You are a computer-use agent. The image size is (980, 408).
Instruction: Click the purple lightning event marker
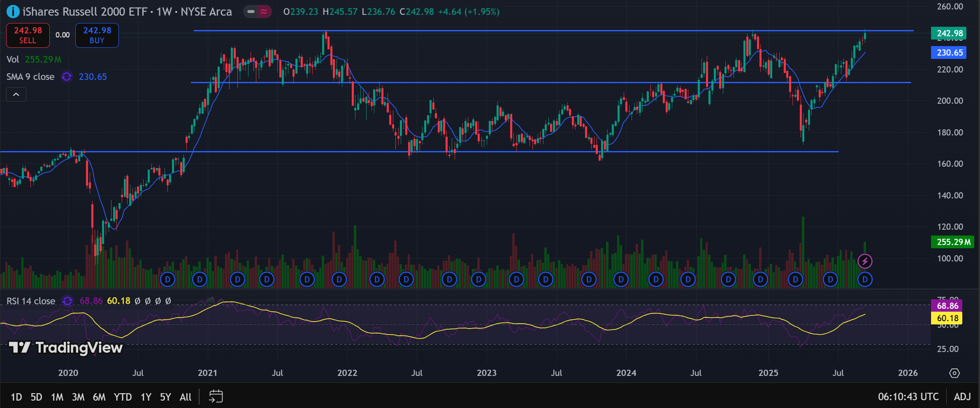[865, 261]
